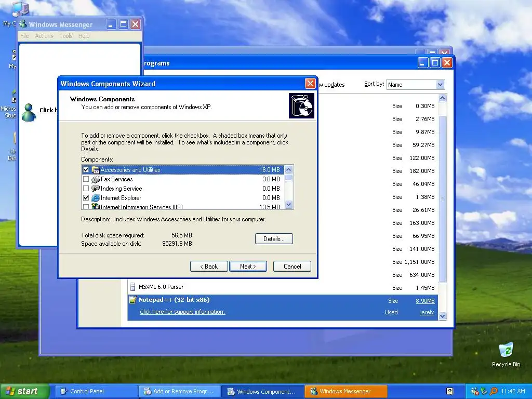Viewport: 532px width, 399px height.
Task: Click the Fax Services component icon
Action: coord(96,179)
